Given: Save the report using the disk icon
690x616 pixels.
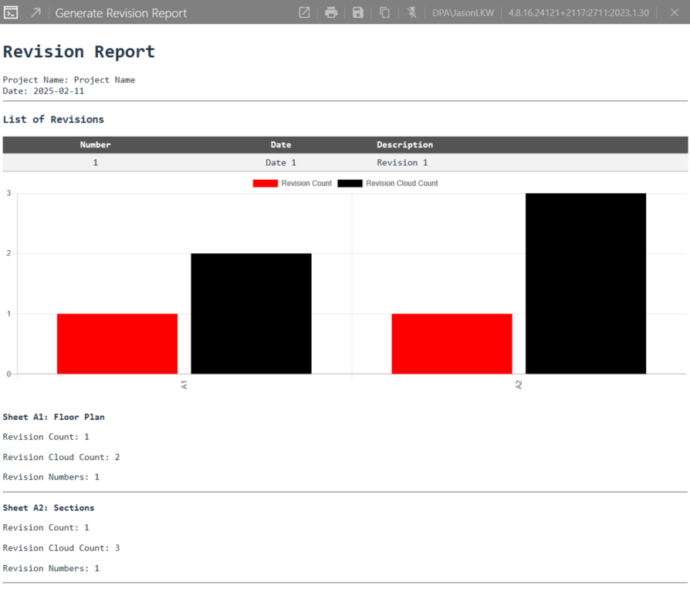Looking at the screenshot, I should tap(358, 12).
